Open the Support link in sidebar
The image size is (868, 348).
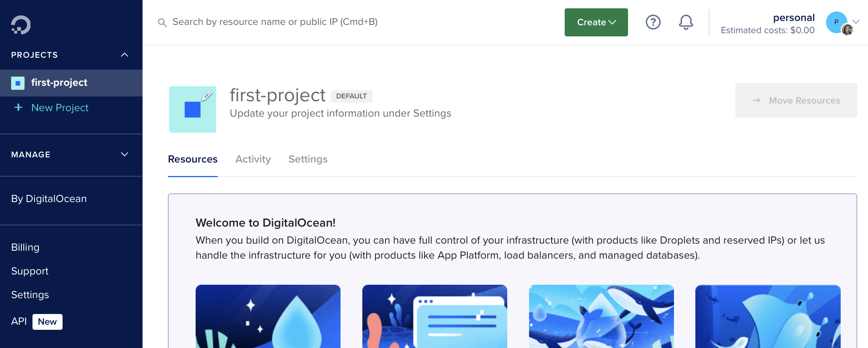[30, 271]
